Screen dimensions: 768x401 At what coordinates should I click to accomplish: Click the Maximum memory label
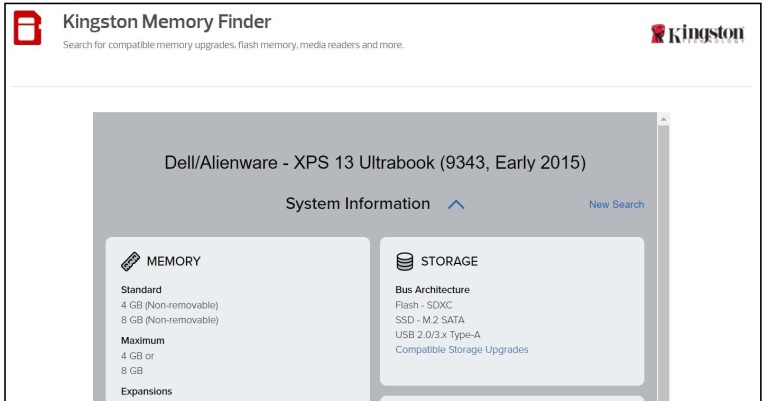[143, 340]
